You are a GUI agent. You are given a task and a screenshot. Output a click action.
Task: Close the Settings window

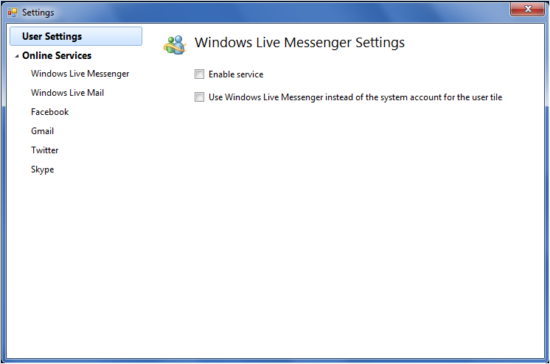(528, 9)
